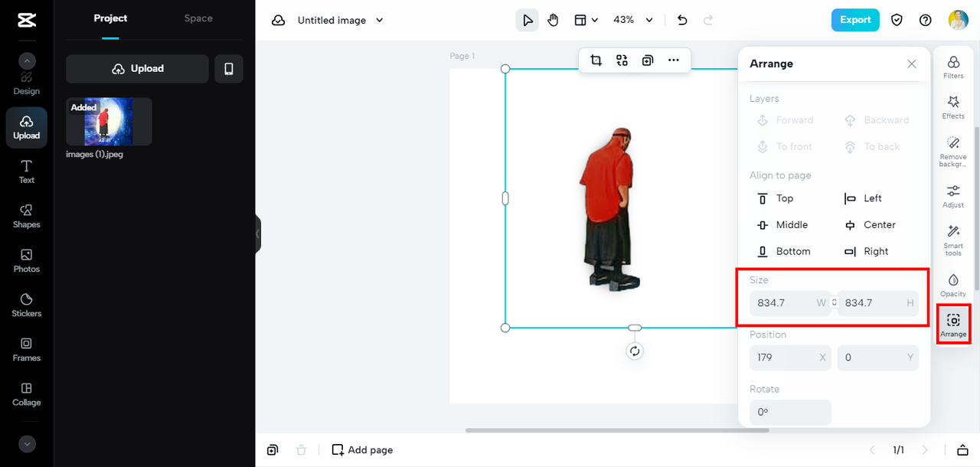Click the CapCut logo icon

pos(26,20)
